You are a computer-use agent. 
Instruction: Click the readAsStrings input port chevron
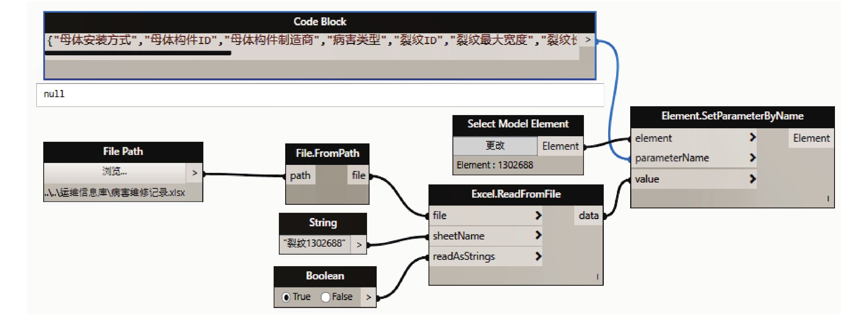pos(538,257)
